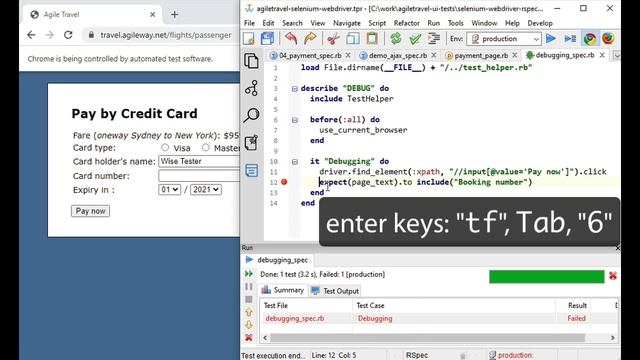Collapse the it Debugging block

(x=295, y=162)
